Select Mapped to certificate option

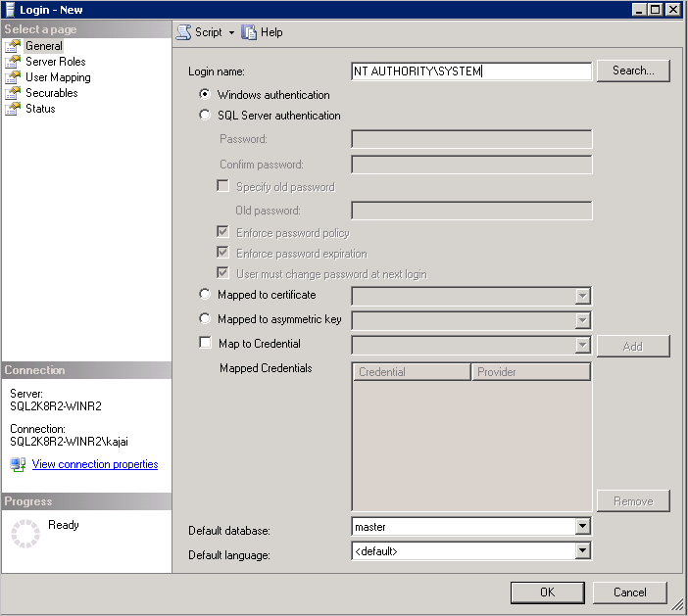pyautogui.click(x=205, y=295)
